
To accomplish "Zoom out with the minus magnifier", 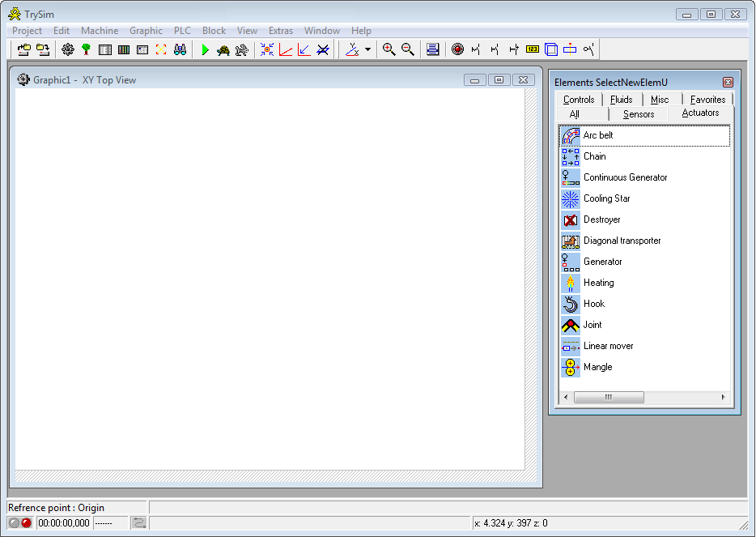I will (x=408, y=50).
